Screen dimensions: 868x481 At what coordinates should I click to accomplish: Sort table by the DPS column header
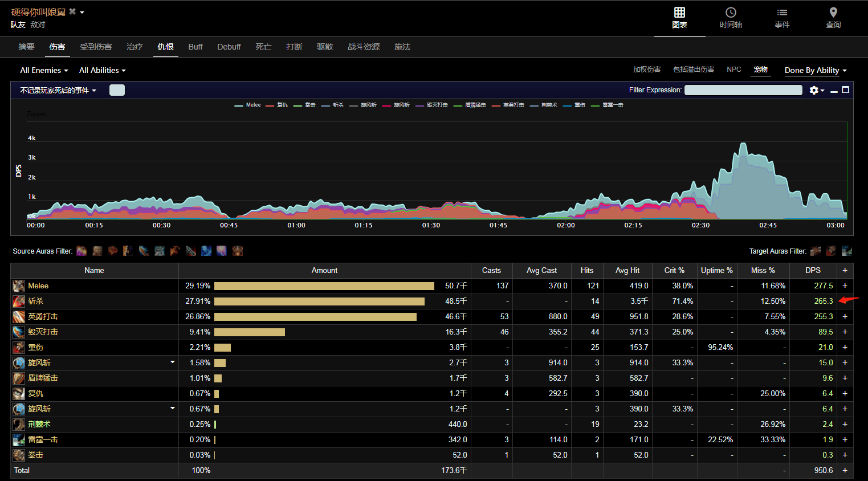click(813, 271)
